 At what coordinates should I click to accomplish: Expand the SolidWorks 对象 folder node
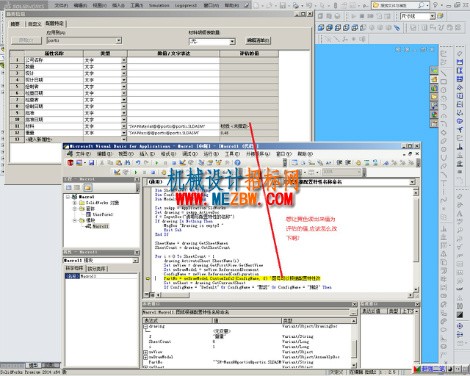75,203
